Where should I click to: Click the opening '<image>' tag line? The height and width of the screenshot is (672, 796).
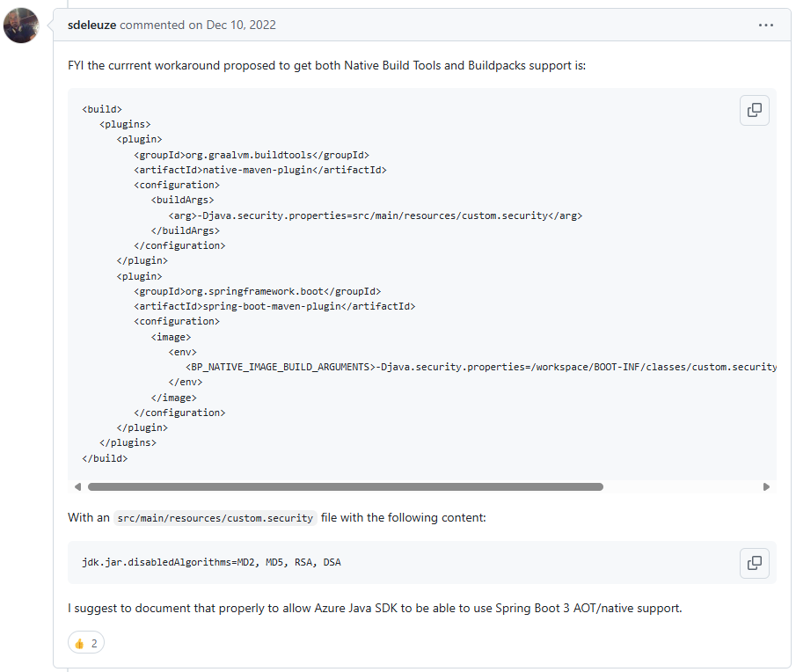[171, 337]
